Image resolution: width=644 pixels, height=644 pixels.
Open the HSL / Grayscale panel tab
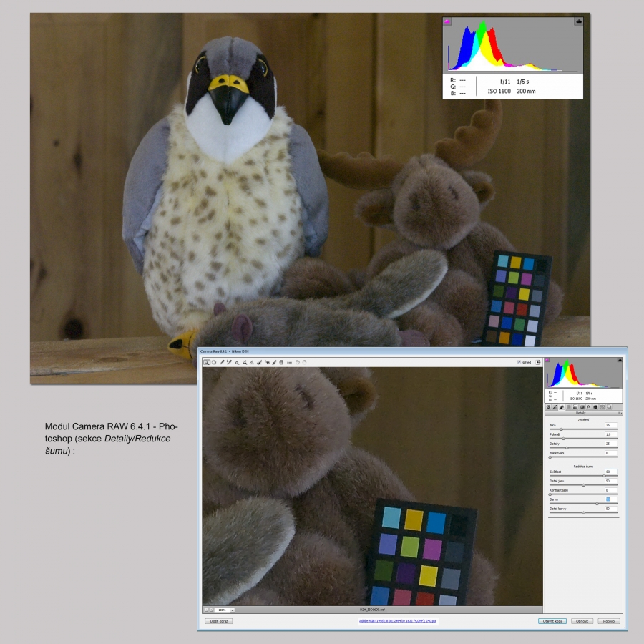[x=568, y=407]
